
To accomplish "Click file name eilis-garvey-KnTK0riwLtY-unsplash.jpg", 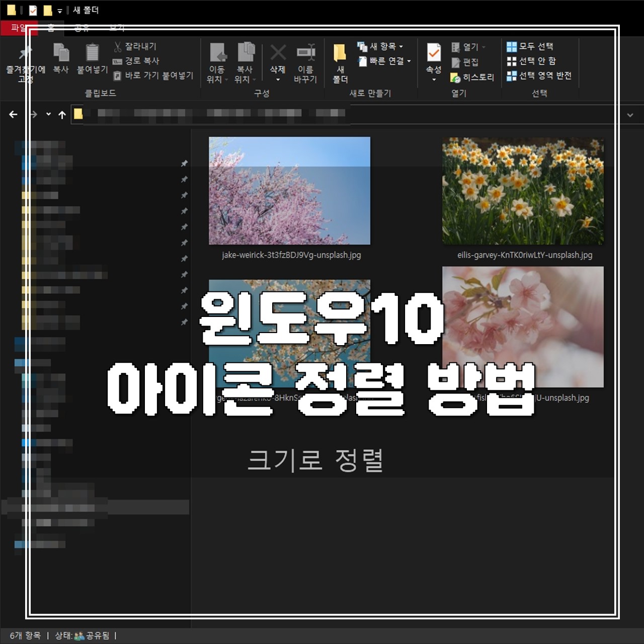I will [525, 255].
